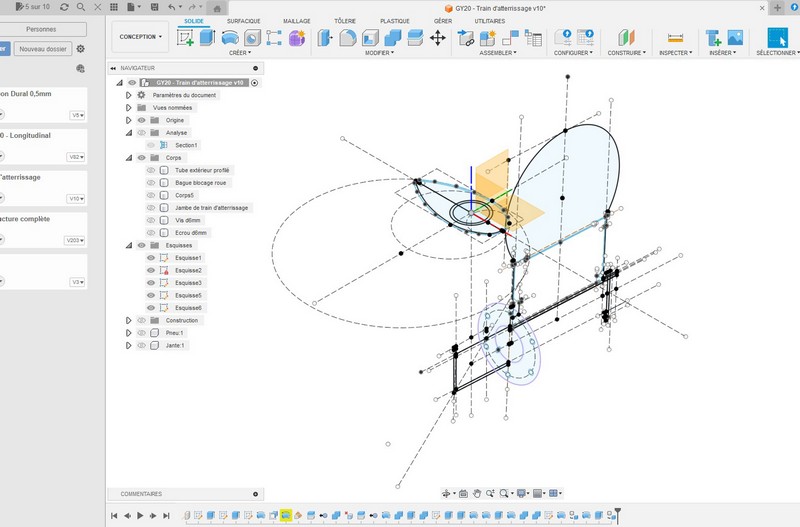Open the TÔLERIE tab
Viewport: 800px width, 527px height.
(x=345, y=20)
